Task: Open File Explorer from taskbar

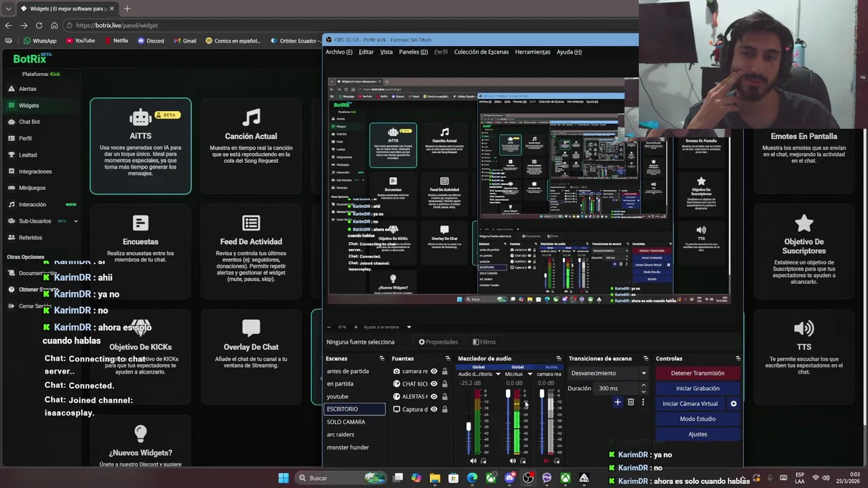Action: (x=435, y=478)
